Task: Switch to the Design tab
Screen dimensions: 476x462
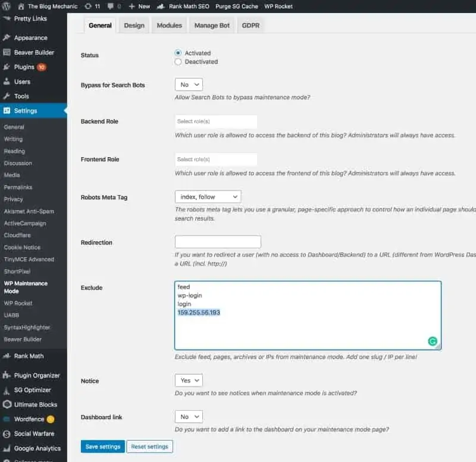Action: click(134, 26)
